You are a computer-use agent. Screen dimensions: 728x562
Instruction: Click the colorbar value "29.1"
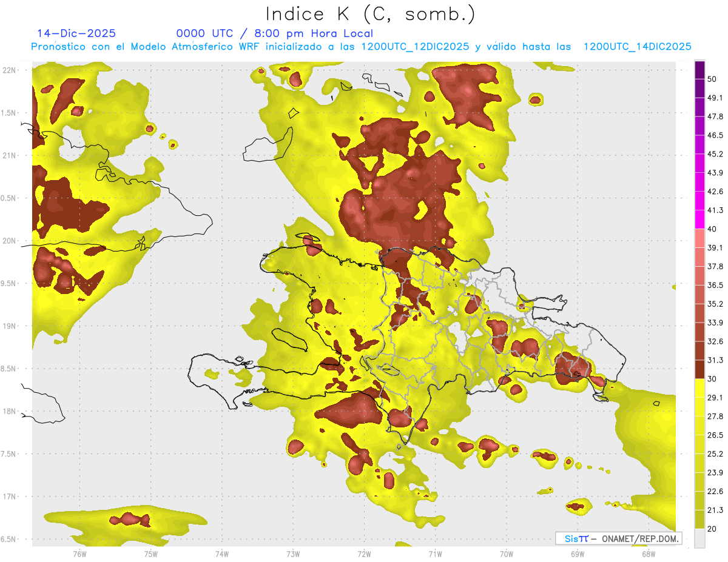(x=715, y=398)
